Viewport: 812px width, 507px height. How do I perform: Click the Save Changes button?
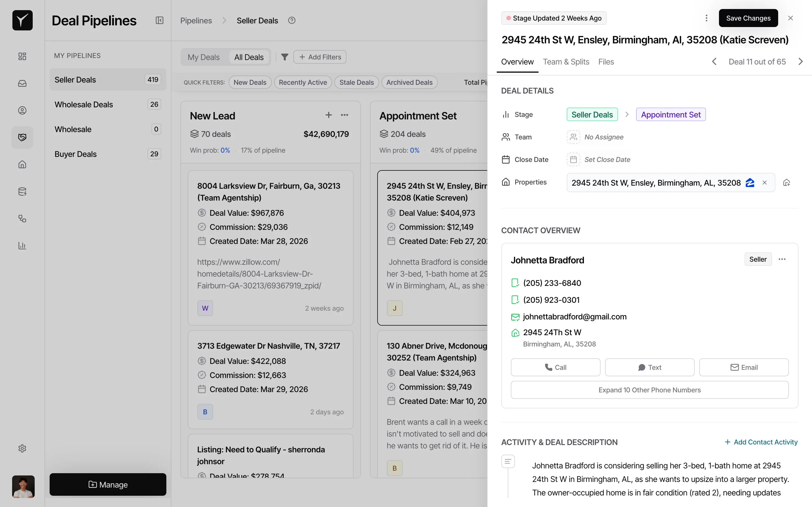click(x=748, y=18)
